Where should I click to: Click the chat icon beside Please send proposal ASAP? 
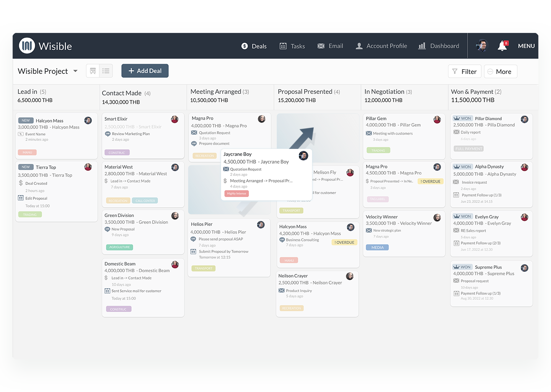click(194, 239)
